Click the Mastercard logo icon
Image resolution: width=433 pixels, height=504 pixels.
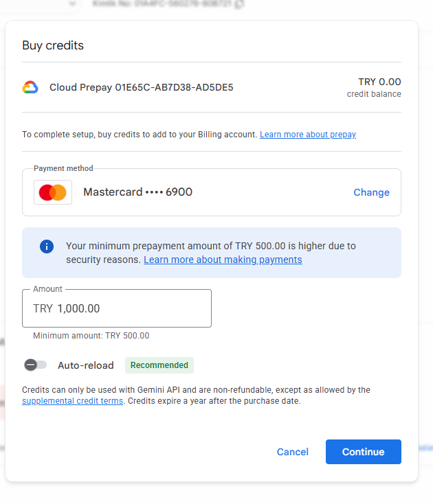(x=53, y=192)
